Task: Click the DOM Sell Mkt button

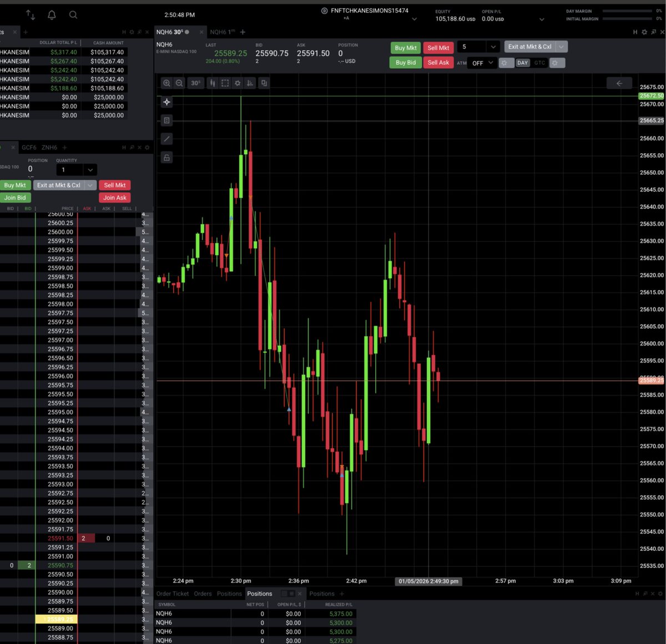Action: point(115,185)
